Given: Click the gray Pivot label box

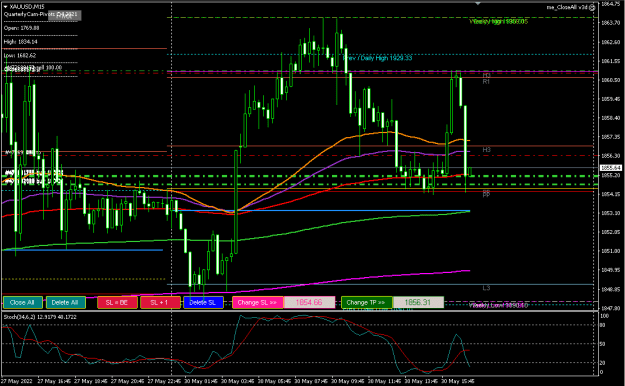Looking at the screenshot, I should 65,16.
